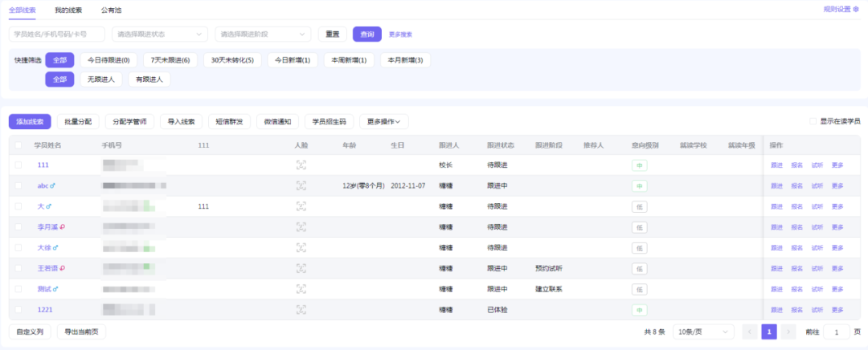Expand the 更多操作 dropdown menu
868x350 pixels.
click(x=383, y=121)
